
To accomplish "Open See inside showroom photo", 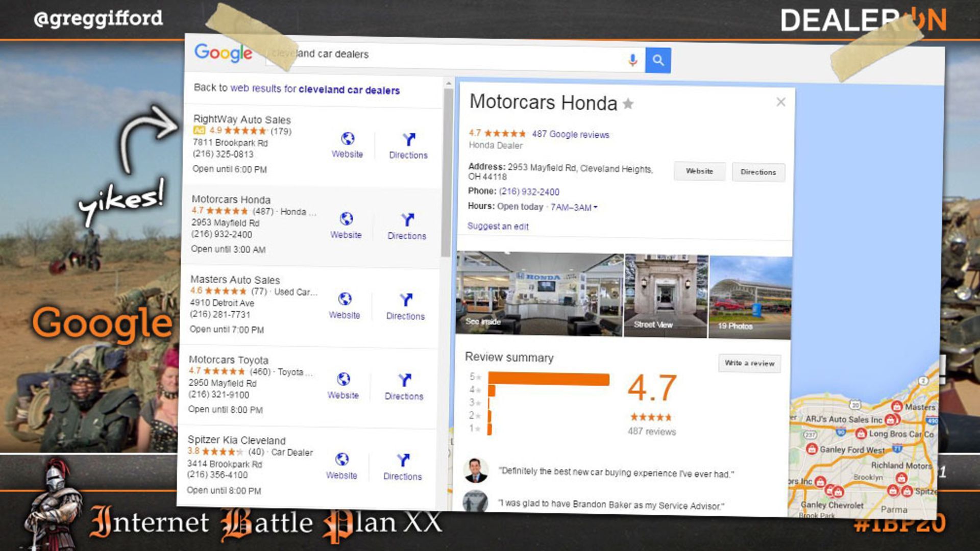I will coord(540,294).
